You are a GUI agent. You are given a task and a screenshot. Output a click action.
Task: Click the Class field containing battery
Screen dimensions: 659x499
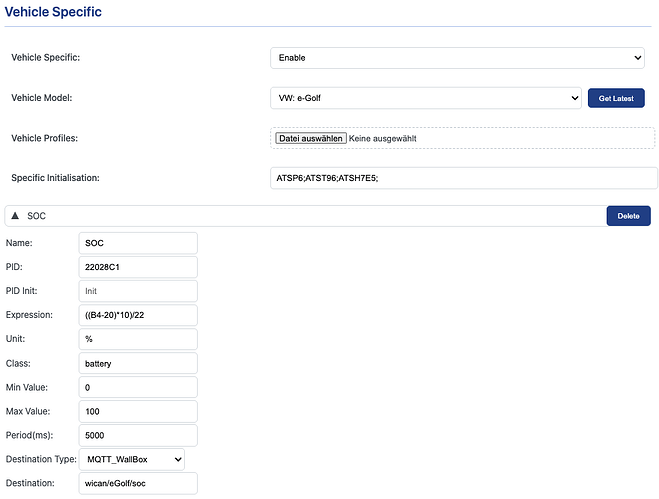pos(137,363)
